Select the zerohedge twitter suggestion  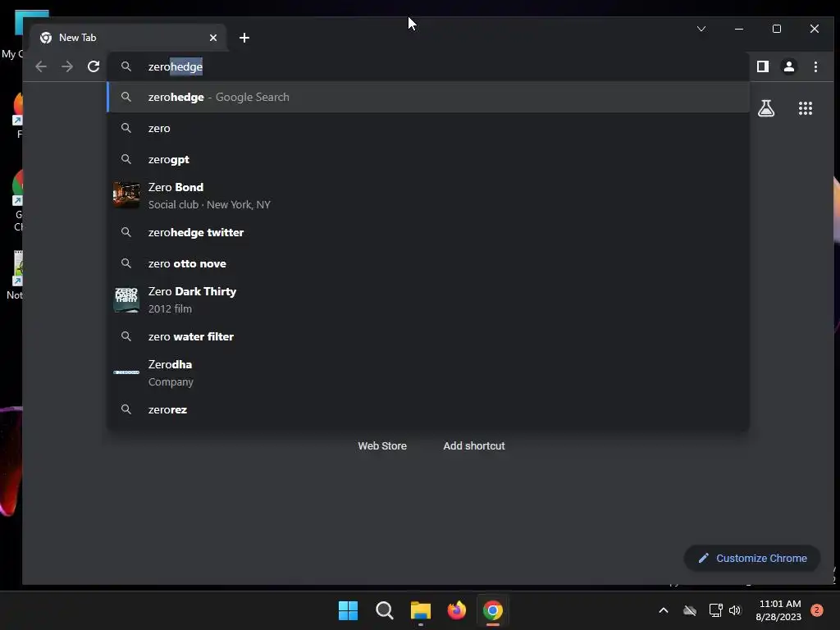428,232
